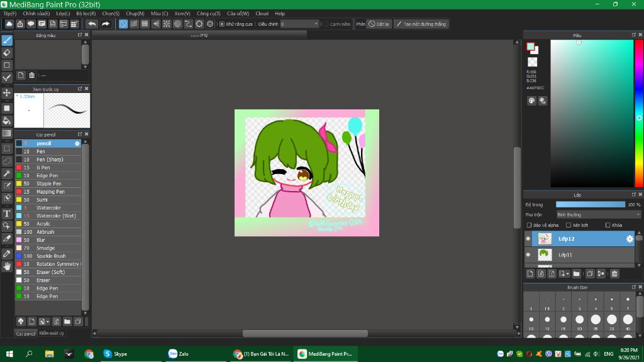Turn snap off using the first snap icon
This screenshot has width=644, height=362.
coord(123,24)
